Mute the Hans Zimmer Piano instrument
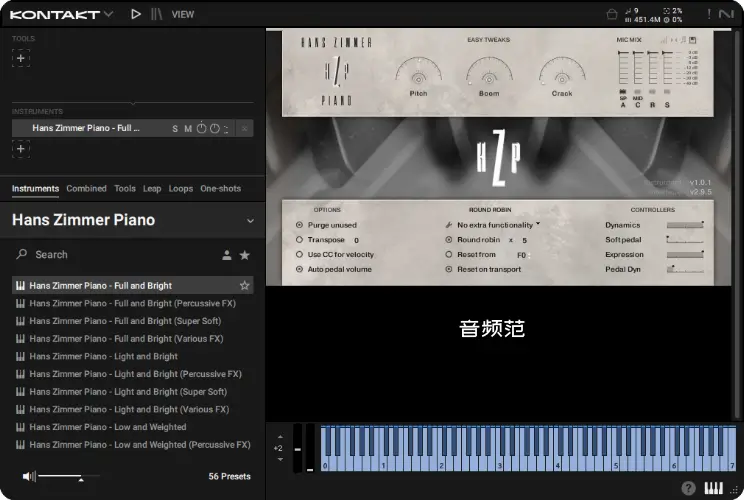This screenshot has height=500, width=744. 188,128
